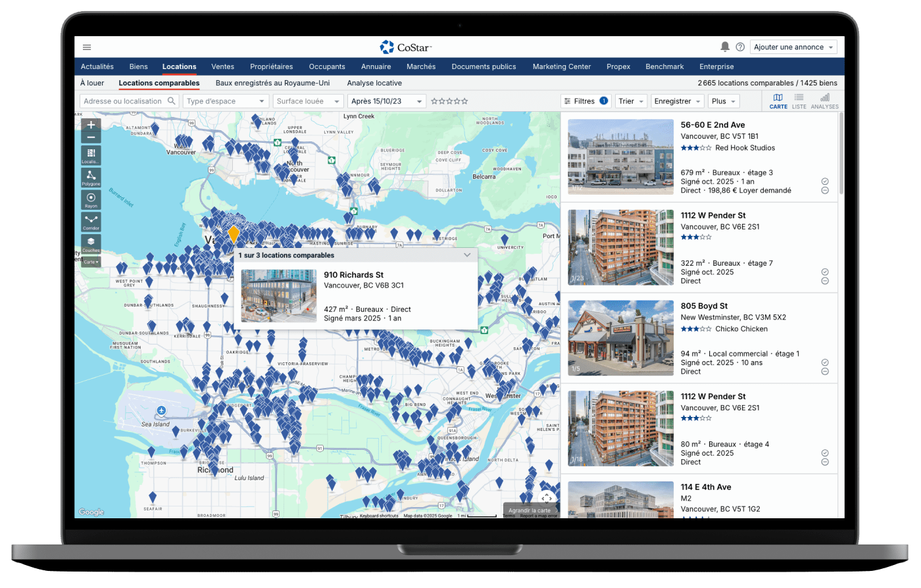Check the select circle for 56-60 E 2nd Ave
This screenshot has height=588, width=921.
825,182
